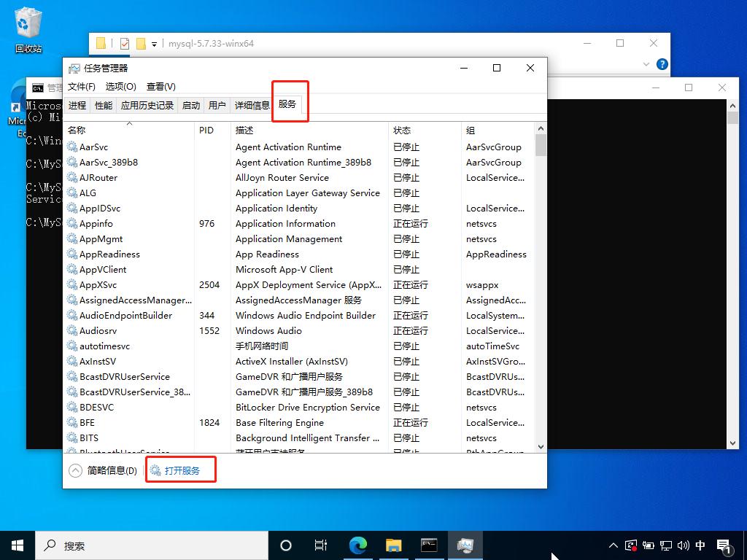The image size is (747, 560).
Task: Click the services list scrollbar down arrow
Action: 541,446
